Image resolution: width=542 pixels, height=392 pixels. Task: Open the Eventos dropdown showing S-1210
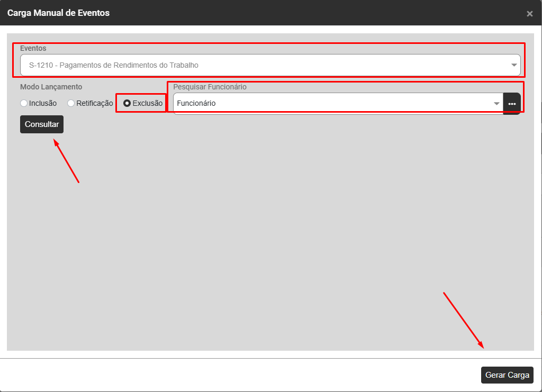click(x=270, y=65)
